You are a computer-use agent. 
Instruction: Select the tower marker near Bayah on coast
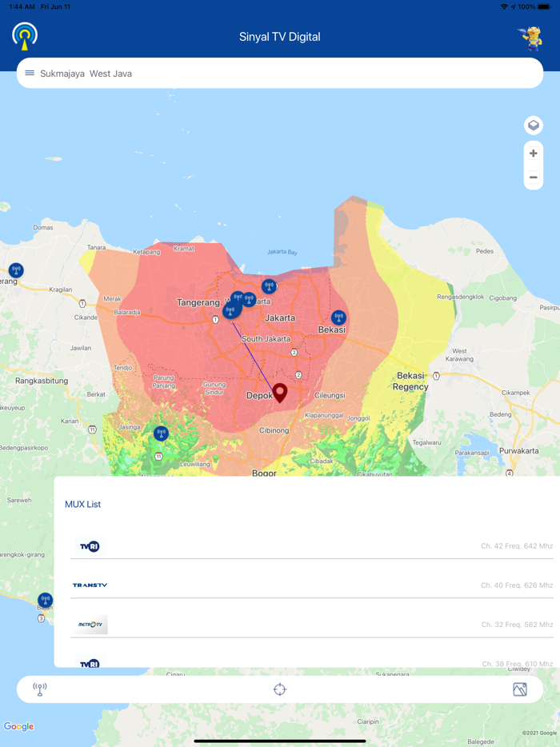(x=46, y=600)
